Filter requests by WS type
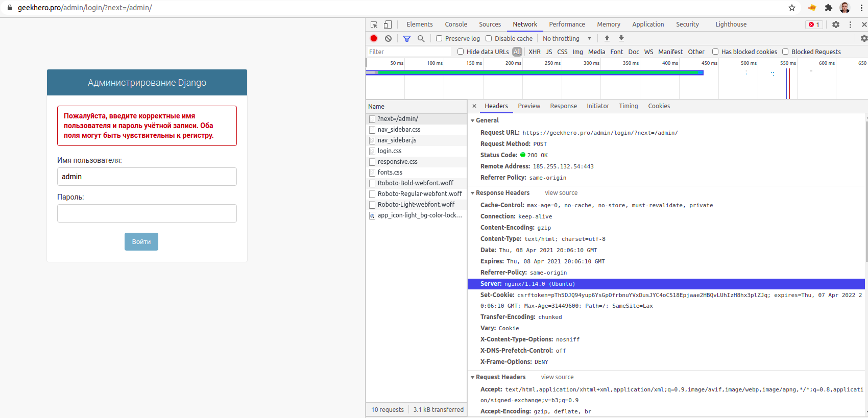Screen dimensions: 868x418 pos(648,52)
